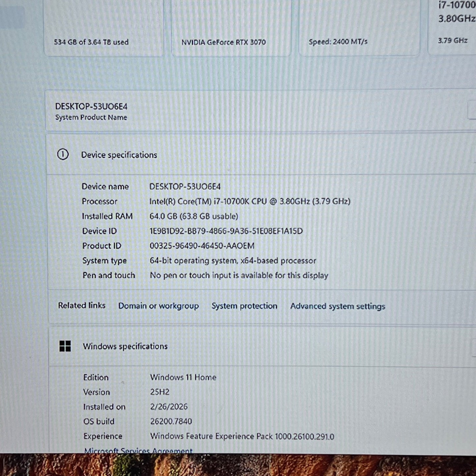Screen dimensions: 476x476
Task: Collapse the Windows specifications section header
Action: coord(263,346)
